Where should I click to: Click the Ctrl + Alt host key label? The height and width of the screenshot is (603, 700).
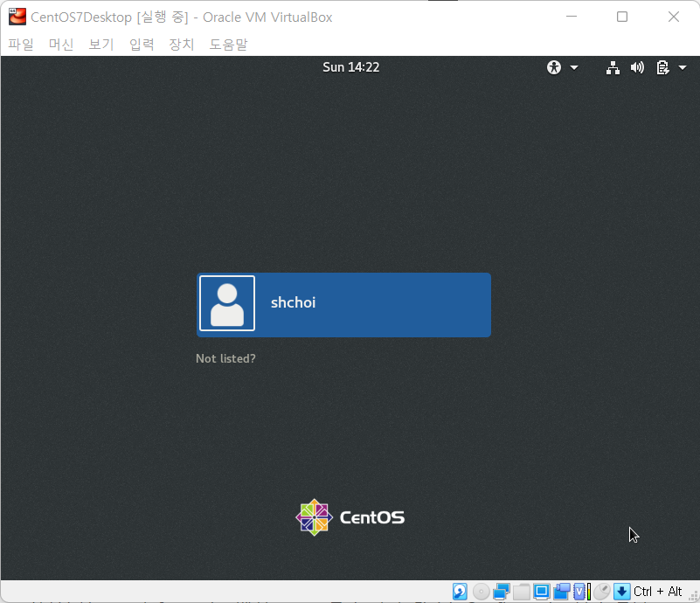coord(657,592)
